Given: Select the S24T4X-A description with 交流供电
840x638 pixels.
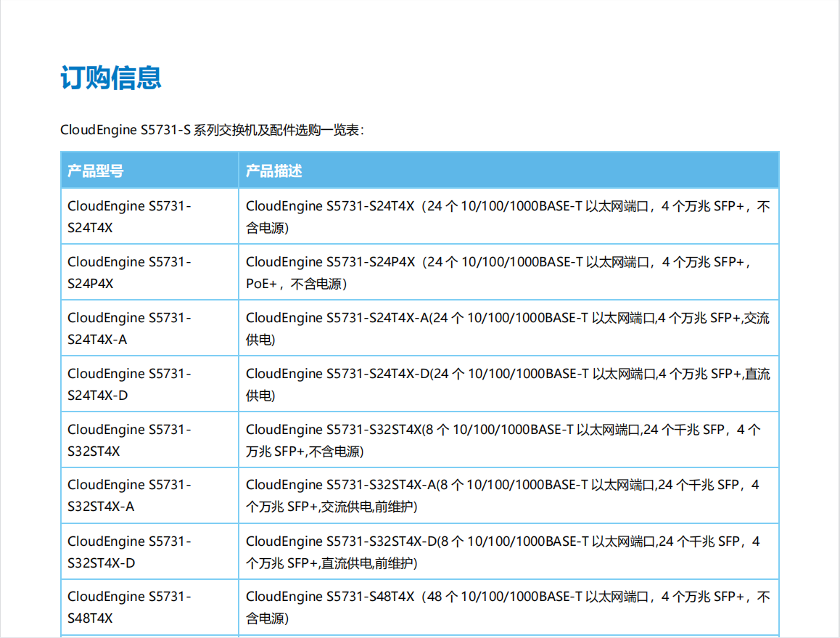Looking at the screenshot, I should 507,329.
